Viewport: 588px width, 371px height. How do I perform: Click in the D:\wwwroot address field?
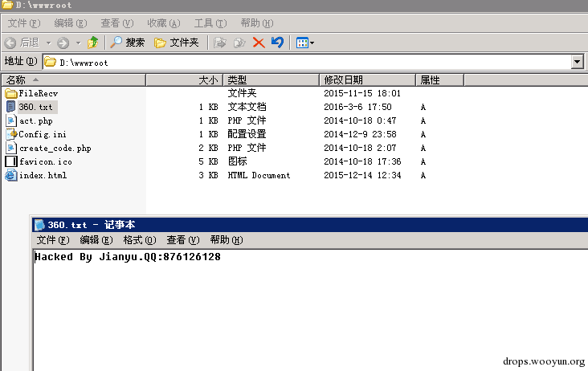[x=305, y=62]
